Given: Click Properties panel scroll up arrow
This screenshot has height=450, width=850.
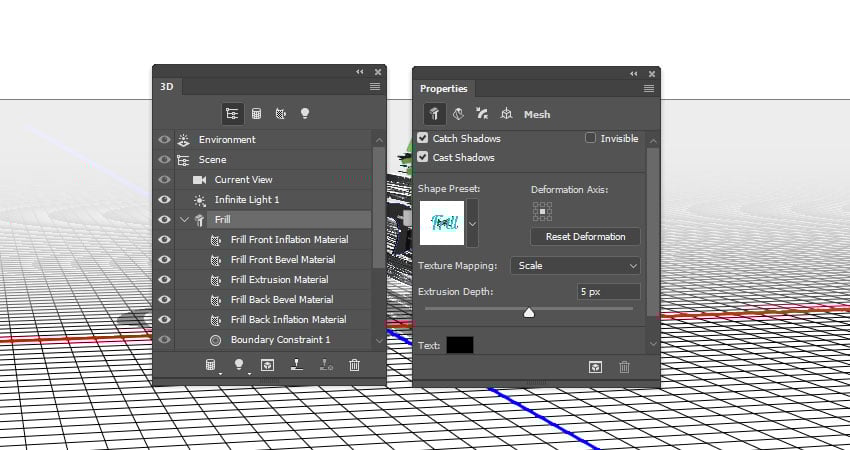Looking at the screenshot, I should pos(653,140).
